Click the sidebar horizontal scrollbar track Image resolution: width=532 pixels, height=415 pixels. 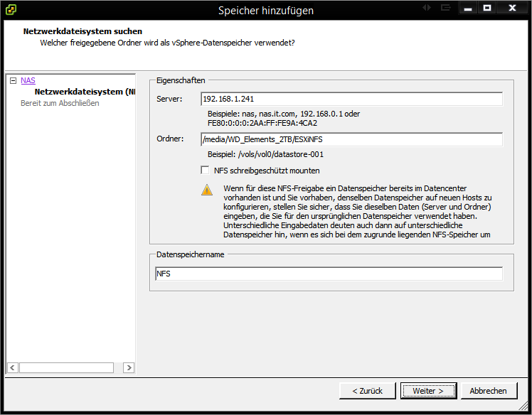pyautogui.click(x=66, y=367)
